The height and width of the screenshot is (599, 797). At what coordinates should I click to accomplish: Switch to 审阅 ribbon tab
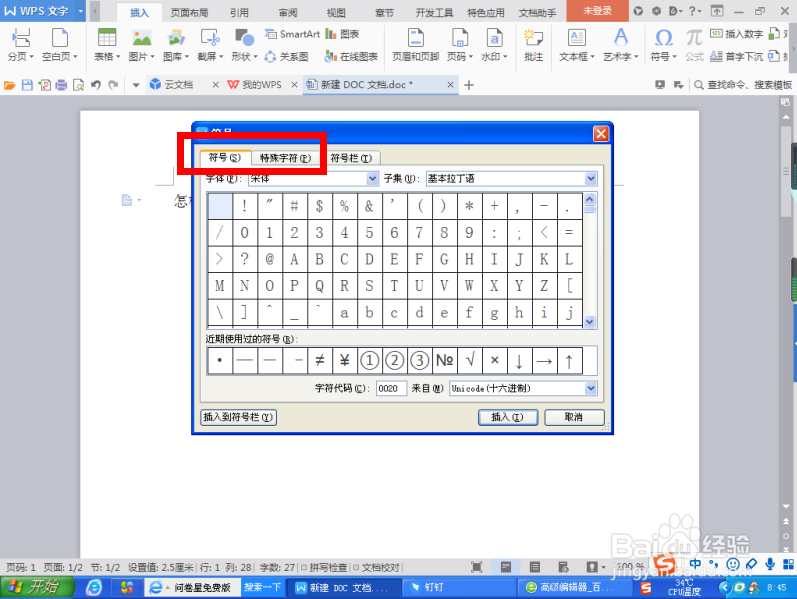(x=288, y=13)
